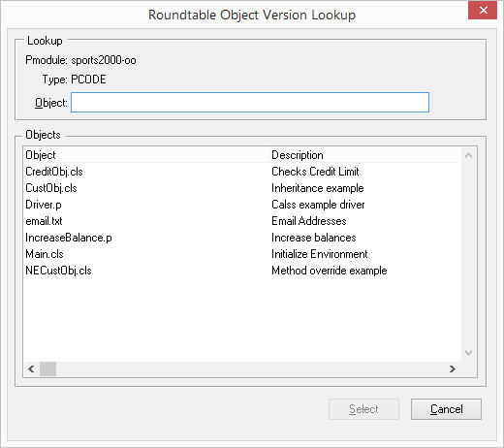Click the horizontal scrollbar thumb
Screen dimensions: 504x448
[x=47, y=368]
